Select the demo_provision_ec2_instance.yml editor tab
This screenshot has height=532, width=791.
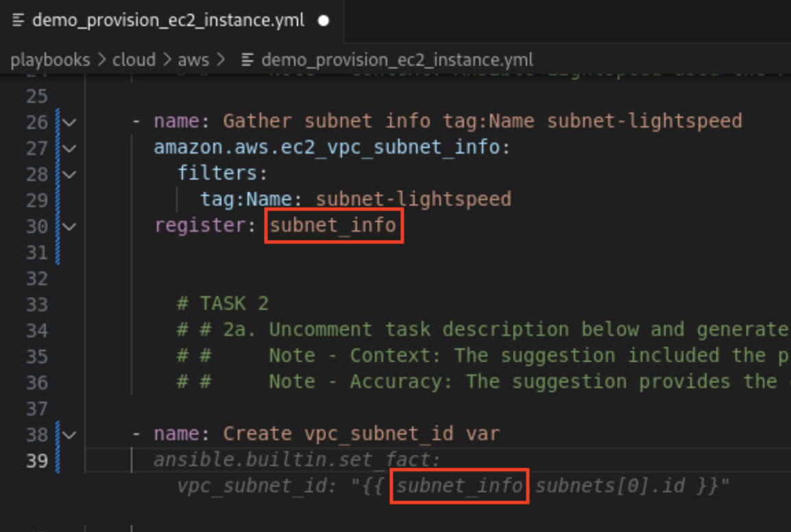pyautogui.click(x=171, y=21)
